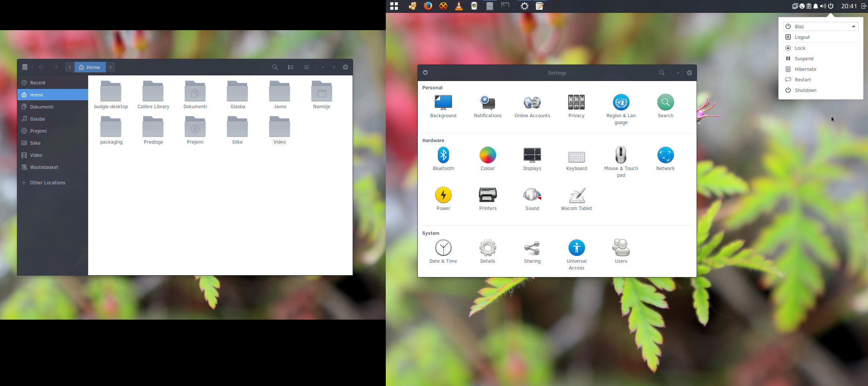Launch Firefox from the top panel
This screenshot has width=868, height=386.
tap(428, 6)
